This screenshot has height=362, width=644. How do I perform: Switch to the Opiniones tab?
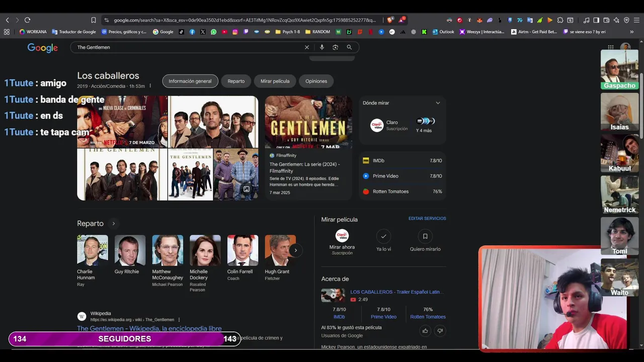pyautogui.click(x=316, y=81)
